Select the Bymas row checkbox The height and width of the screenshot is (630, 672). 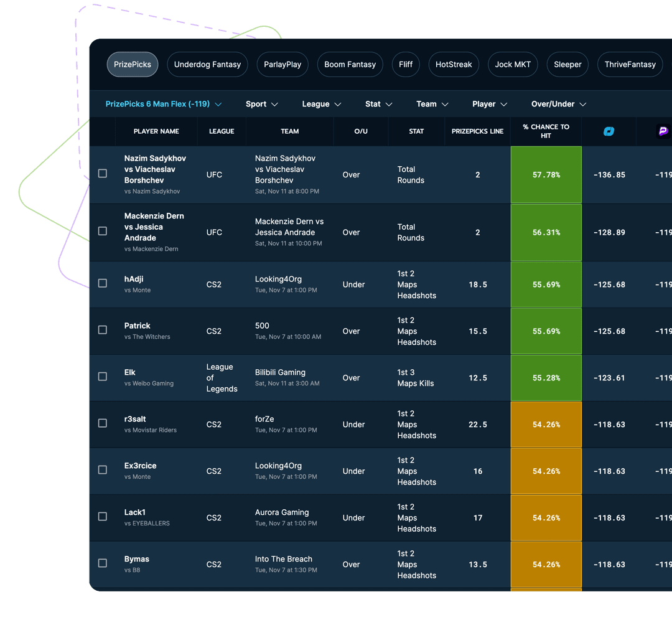pyautogui.click(x=102, y=564)
